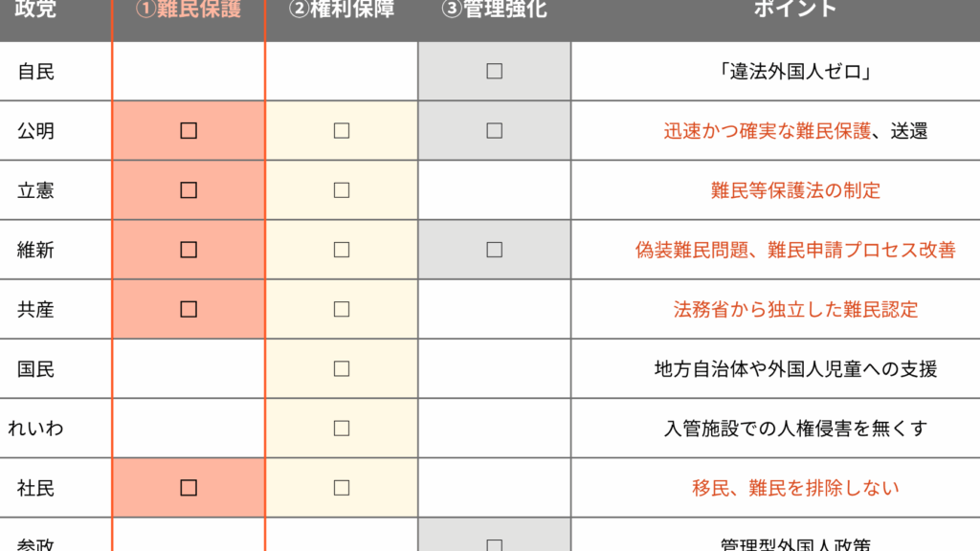Viewport: 980px width, 551px height.
Task: Click the 移民、難民を排除しない text
Action: coord(795,488)
